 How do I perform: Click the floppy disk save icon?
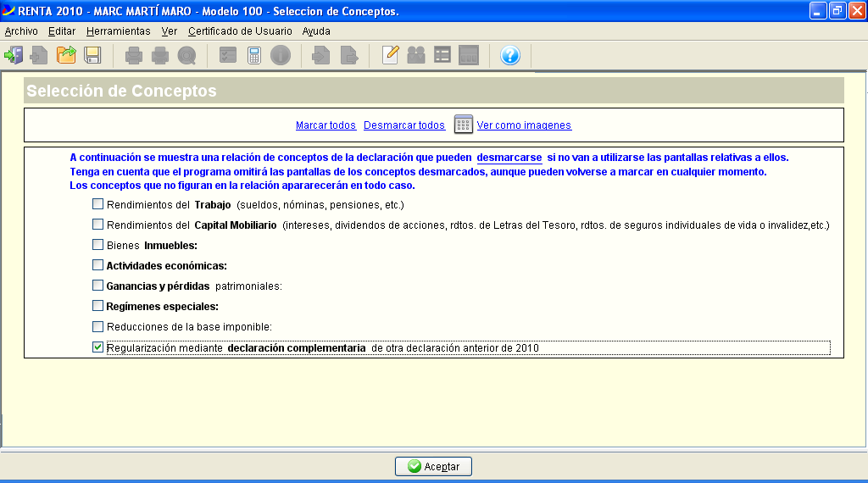pos(92,56)
